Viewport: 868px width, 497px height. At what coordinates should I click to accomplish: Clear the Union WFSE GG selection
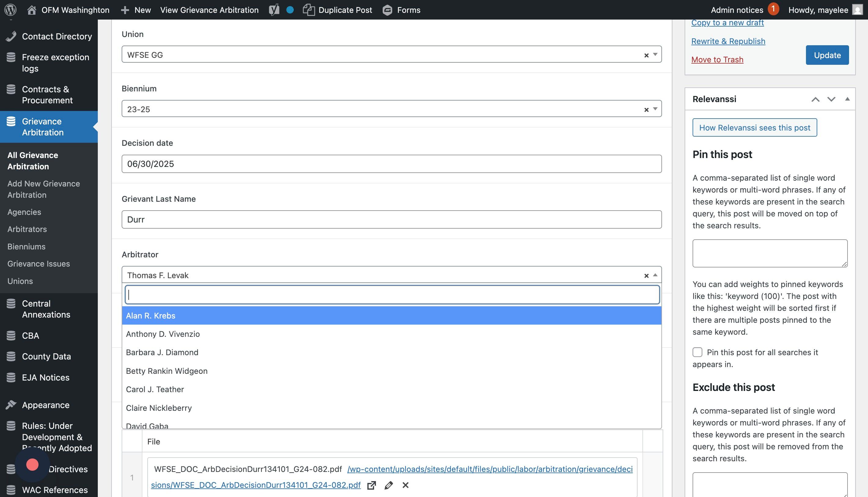click(646, 55)
